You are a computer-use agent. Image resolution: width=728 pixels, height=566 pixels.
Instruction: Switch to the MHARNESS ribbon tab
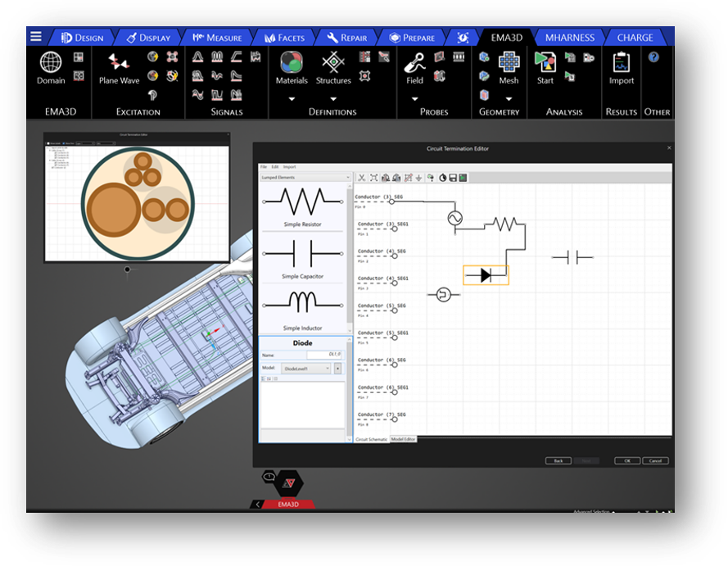(569, 38)
